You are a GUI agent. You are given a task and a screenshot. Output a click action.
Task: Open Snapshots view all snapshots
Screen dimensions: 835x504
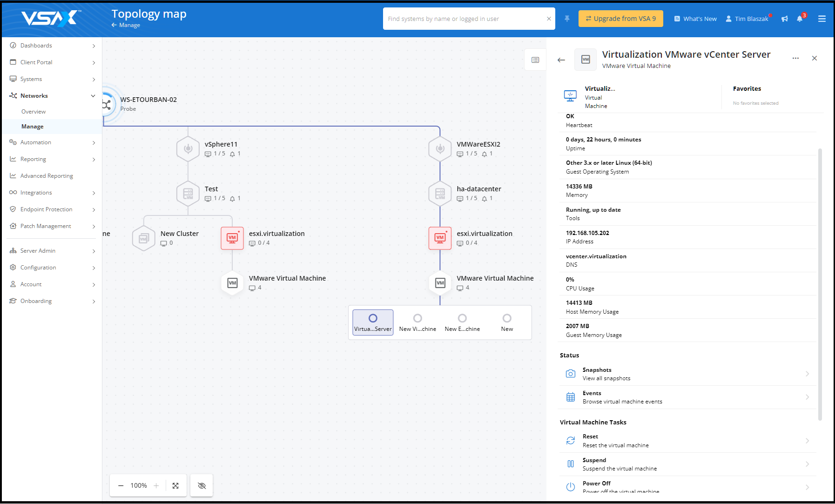[x=687, y=374]
